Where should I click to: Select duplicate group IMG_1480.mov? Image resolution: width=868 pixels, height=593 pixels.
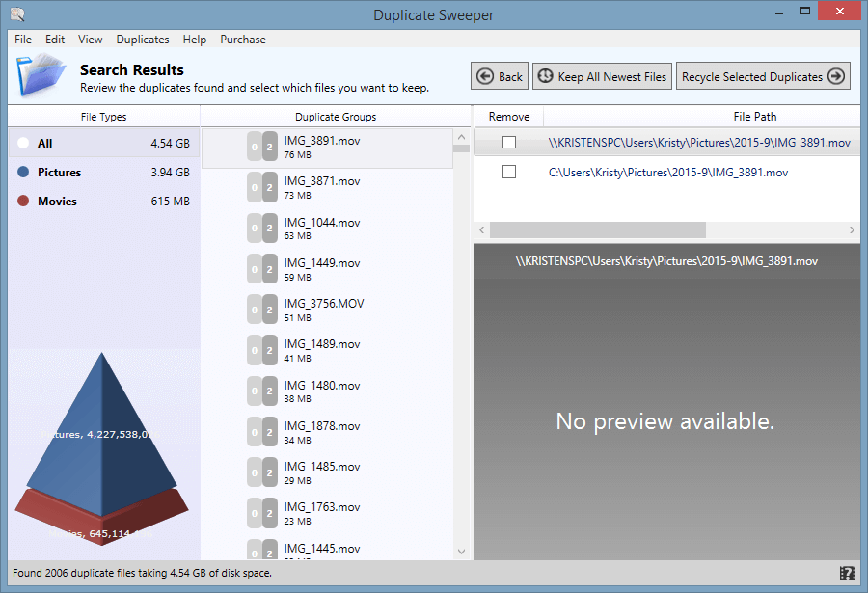(327, 391)
